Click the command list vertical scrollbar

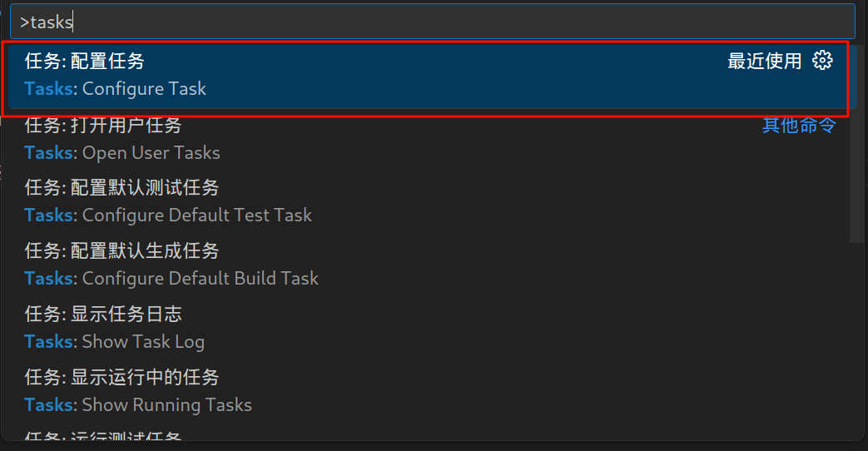click(856, 141)
